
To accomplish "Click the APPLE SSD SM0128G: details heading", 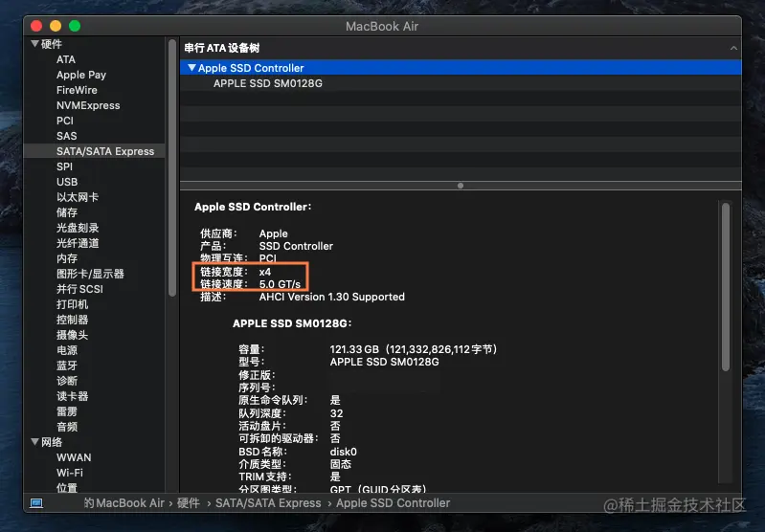I will (x=292, y=323).
